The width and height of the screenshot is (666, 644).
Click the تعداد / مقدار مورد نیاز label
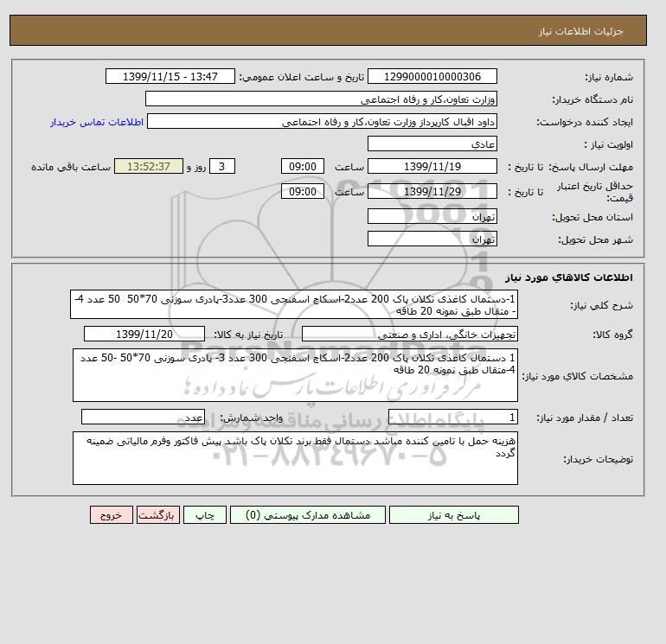[x=585, y=418]
